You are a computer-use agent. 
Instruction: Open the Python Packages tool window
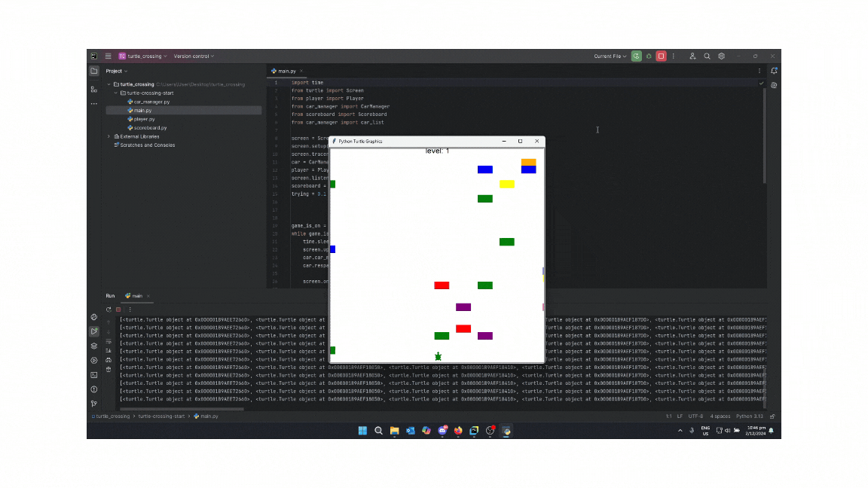pyautogui.click(x=94, y=346)
